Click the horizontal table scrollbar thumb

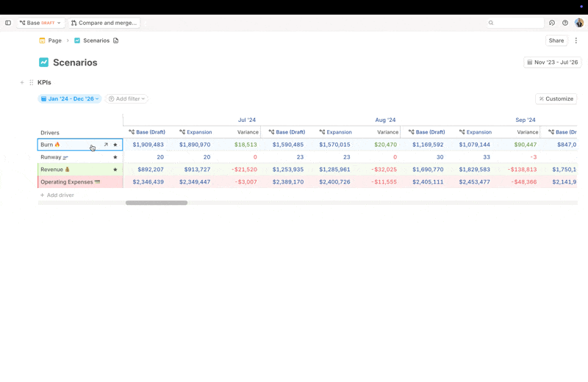point(157,203)
